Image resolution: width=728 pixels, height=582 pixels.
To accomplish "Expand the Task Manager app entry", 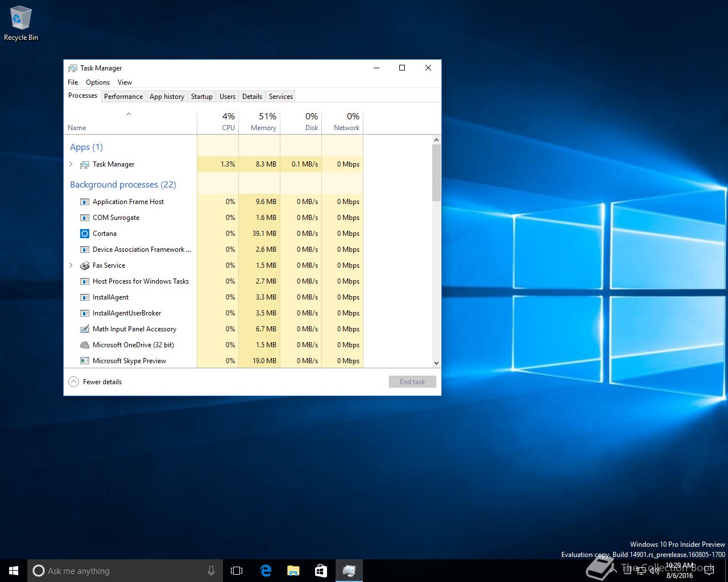I will click(71, 164).
